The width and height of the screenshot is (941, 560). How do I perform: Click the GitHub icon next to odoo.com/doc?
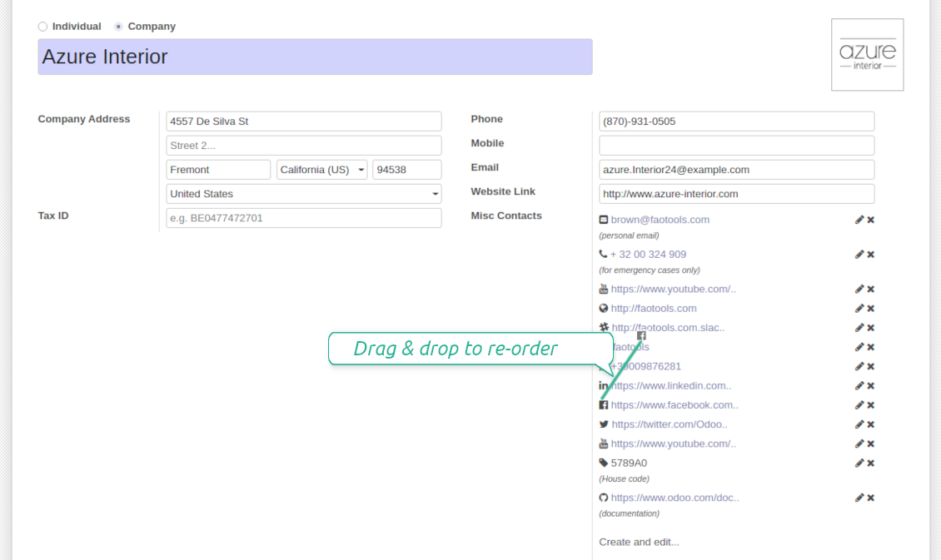click(604, 498)
